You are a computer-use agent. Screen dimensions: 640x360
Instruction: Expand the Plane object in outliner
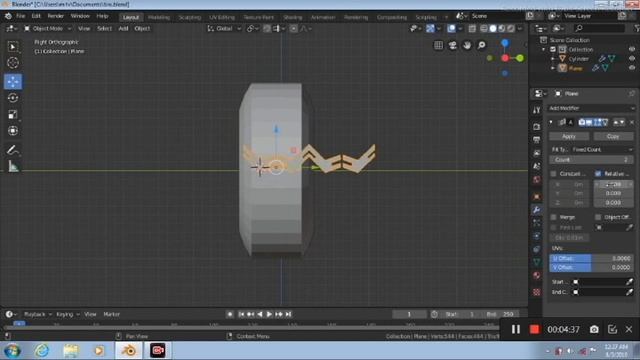[553, 68]
